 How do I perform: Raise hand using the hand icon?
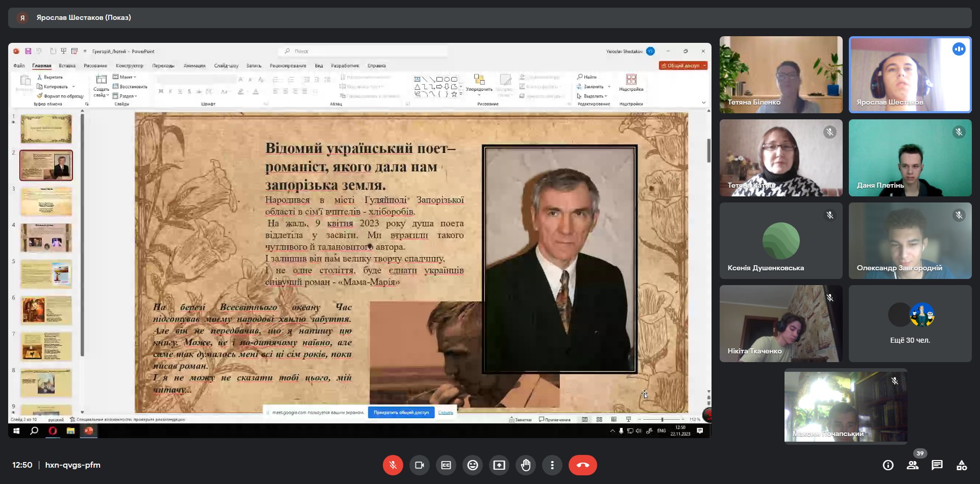pyautogui.click(x=526, y=465)
